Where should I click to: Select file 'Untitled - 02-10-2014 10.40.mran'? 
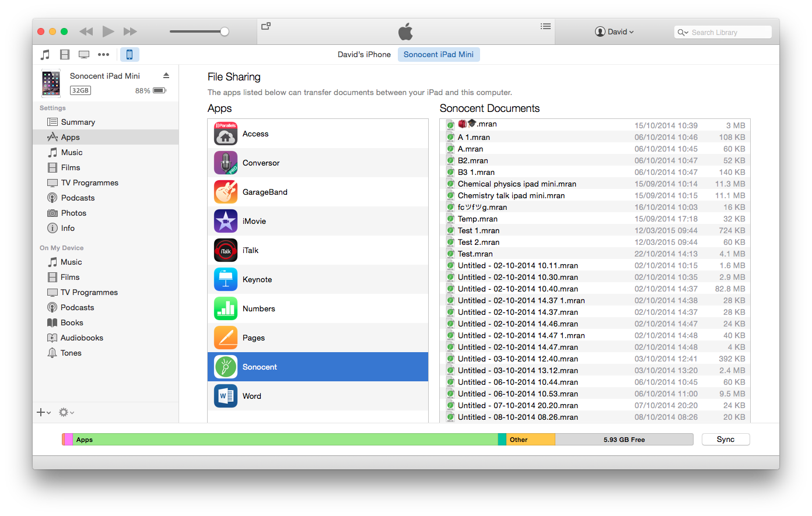pyautogui.click(x=595, y=289)
